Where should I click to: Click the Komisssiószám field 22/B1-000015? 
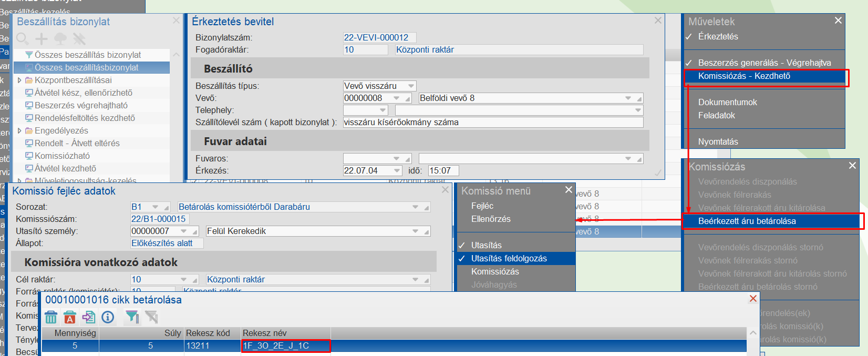(160, 219)
